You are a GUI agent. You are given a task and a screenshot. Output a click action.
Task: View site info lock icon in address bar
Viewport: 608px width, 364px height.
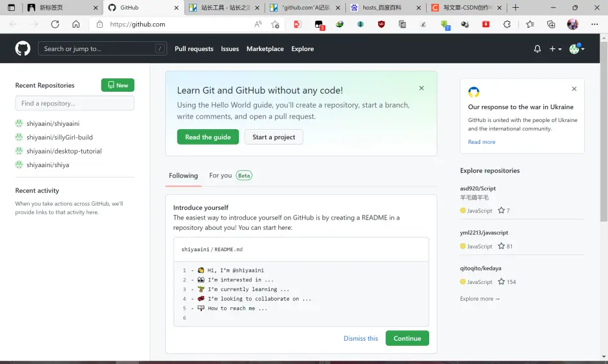coord(99,24)
